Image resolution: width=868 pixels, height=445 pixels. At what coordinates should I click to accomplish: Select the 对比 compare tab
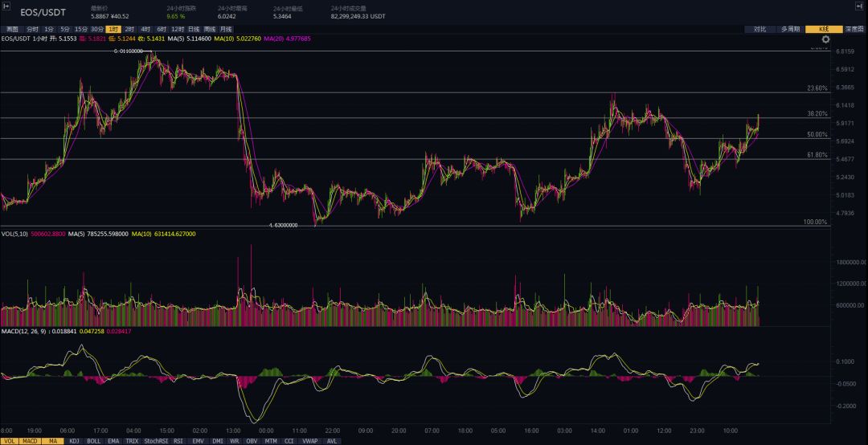click(x=759, y=29)
